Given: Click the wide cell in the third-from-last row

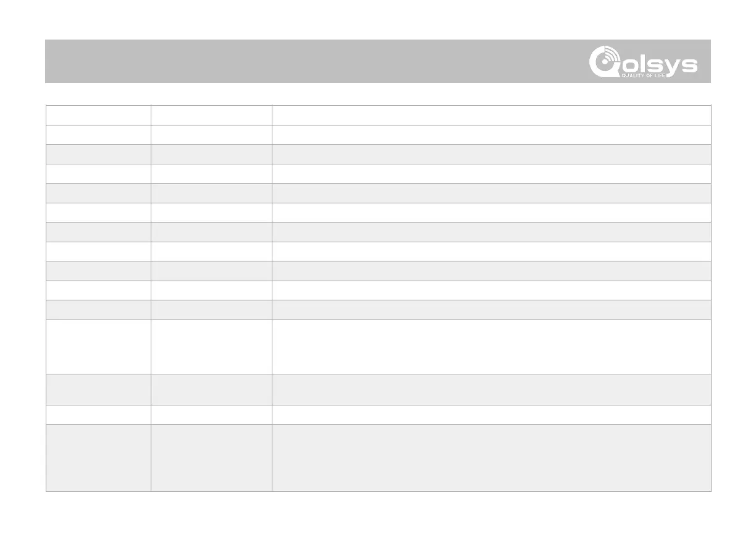Looking at the screenshot, I should (x=491, y=390).
